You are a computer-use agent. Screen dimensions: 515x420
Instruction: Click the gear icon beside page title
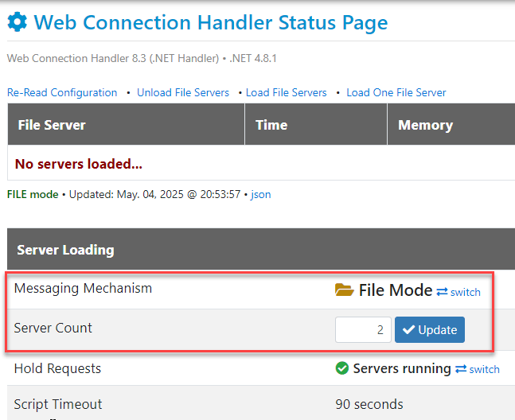(17, 22)
